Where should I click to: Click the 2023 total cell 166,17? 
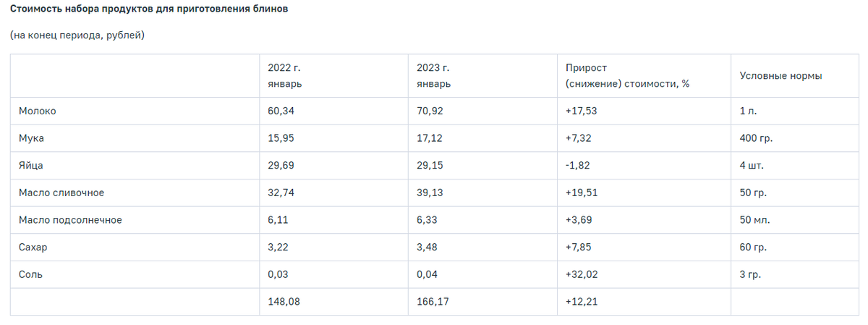click(433, 302)
